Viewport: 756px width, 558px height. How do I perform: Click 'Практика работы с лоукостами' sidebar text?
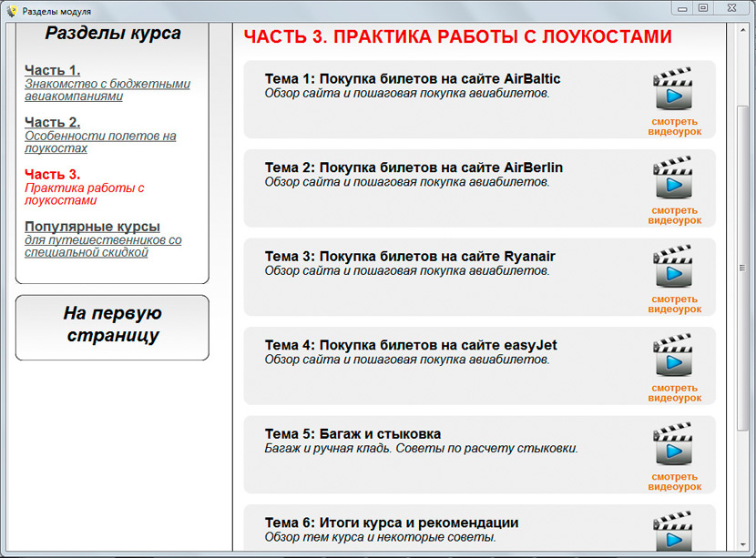point(85,194)
